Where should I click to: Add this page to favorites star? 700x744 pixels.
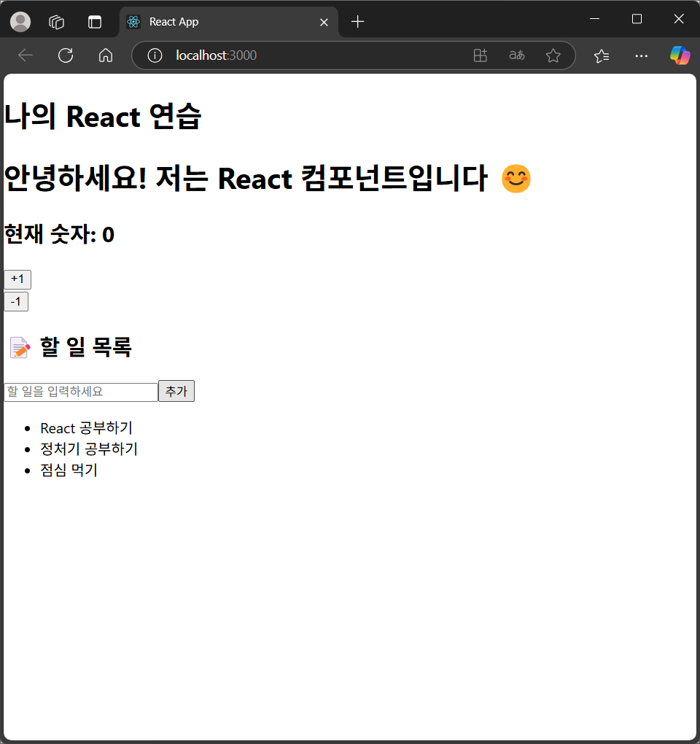[x=553, y=55]
